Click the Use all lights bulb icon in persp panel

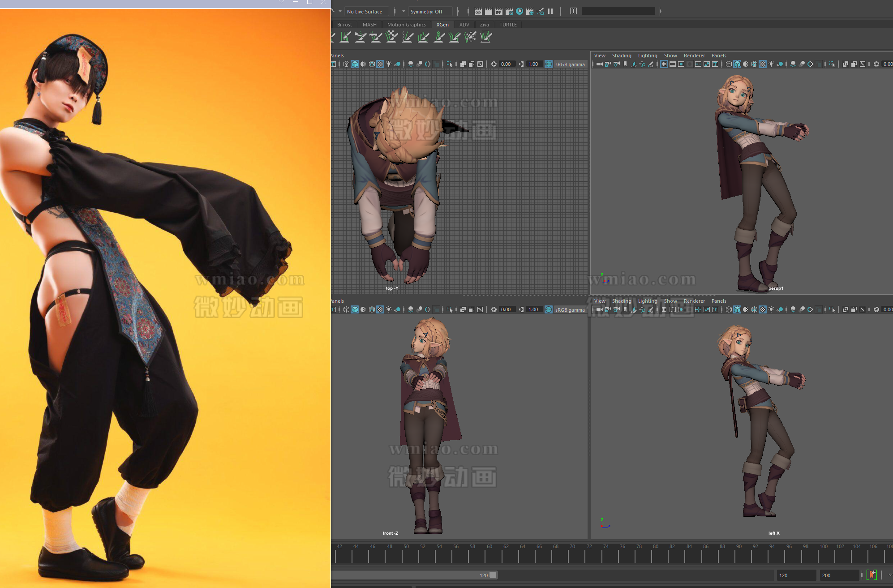point(771,64)
